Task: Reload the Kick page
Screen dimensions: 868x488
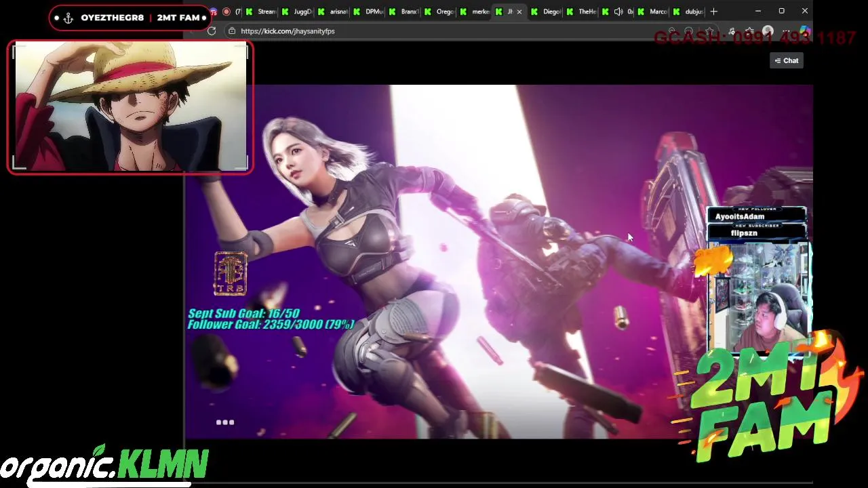Action: coord(212,31)
